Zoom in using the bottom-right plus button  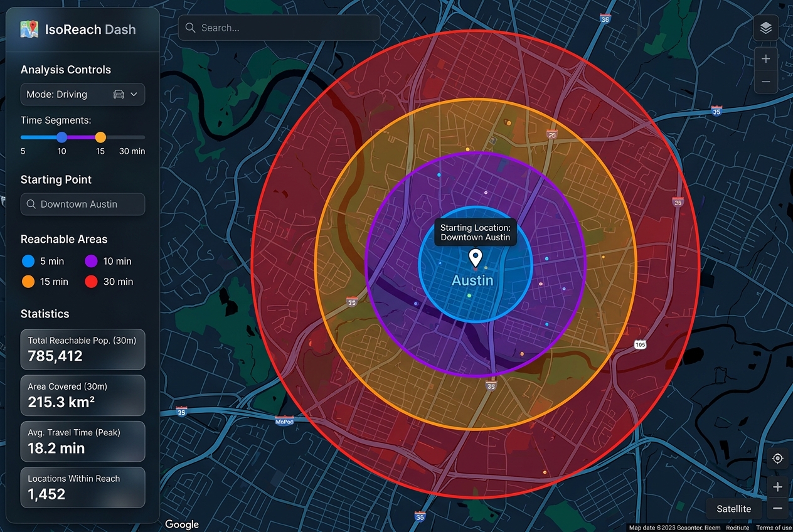778,487
